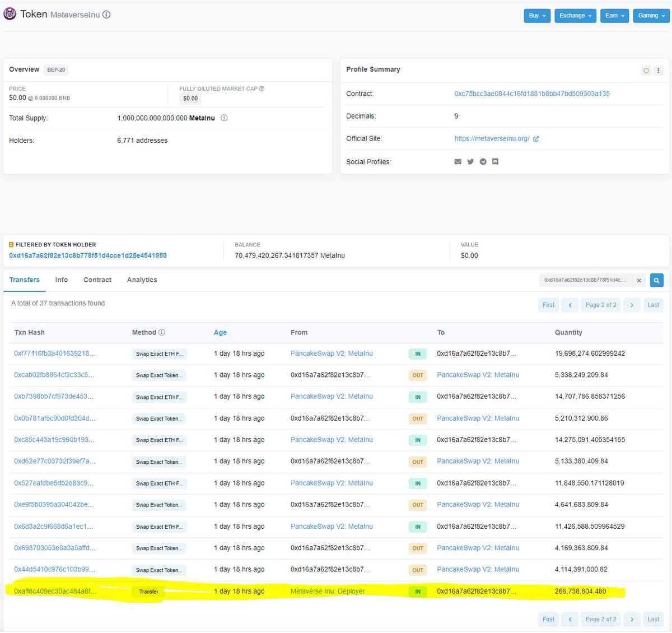
Task: Click the info icon next to Method header
Action: pyautogui.click(x=162, y=332)
